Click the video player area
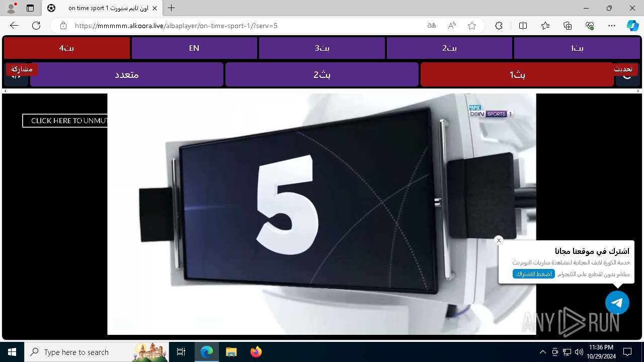The height and width of the screenshot is (362, 644). pyautogui.click(x=321, y=214)
